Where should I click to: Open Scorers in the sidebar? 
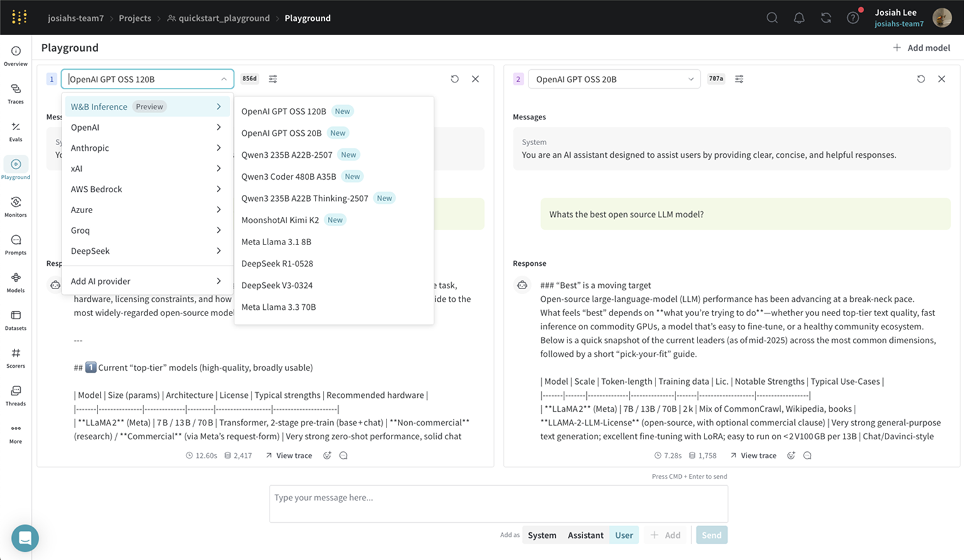click(16, 357)
